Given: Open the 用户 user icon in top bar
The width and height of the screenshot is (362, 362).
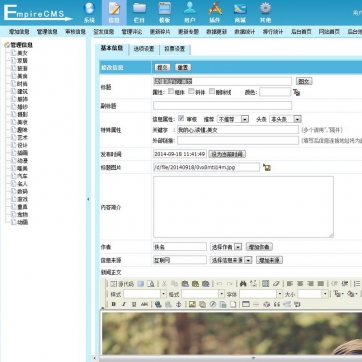Looking at the screenshot, I should tap(190, 12).
